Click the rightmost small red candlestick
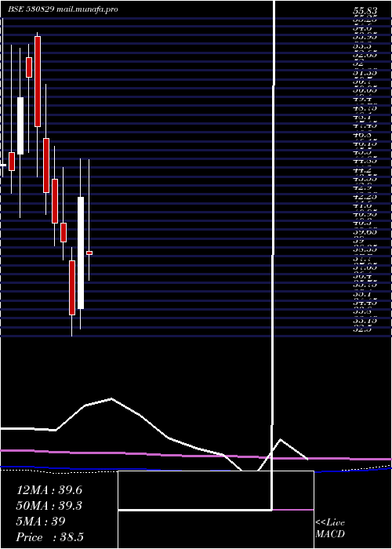The height and width of the screenshot is (549, 392). pyautogui.click(x=89, y=253)
